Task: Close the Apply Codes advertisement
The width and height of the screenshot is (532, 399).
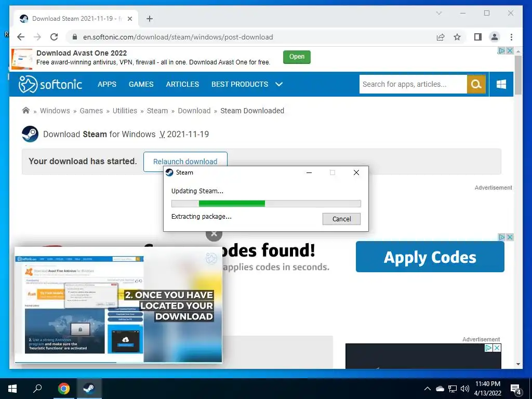Action: tap(510, 237)
